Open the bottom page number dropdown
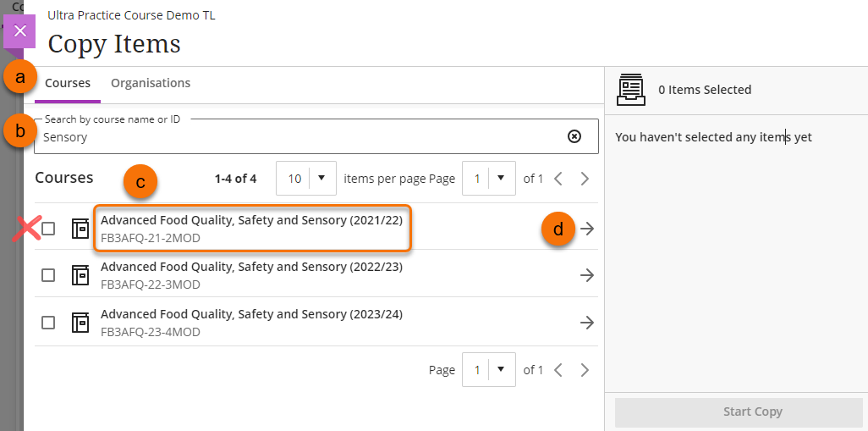This screenshot has width=868, height=431. click(488, 370)
